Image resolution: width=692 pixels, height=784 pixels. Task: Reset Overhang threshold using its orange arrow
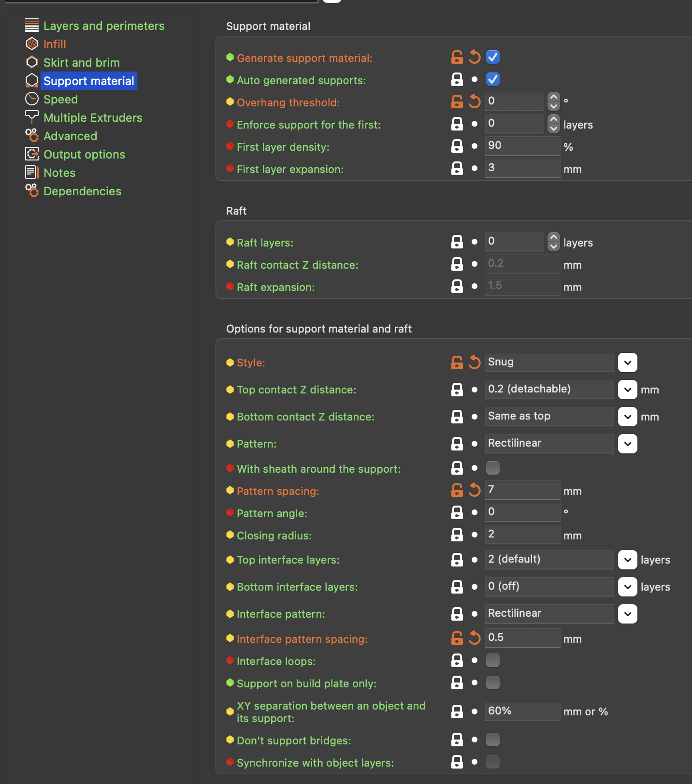(475, 102)
